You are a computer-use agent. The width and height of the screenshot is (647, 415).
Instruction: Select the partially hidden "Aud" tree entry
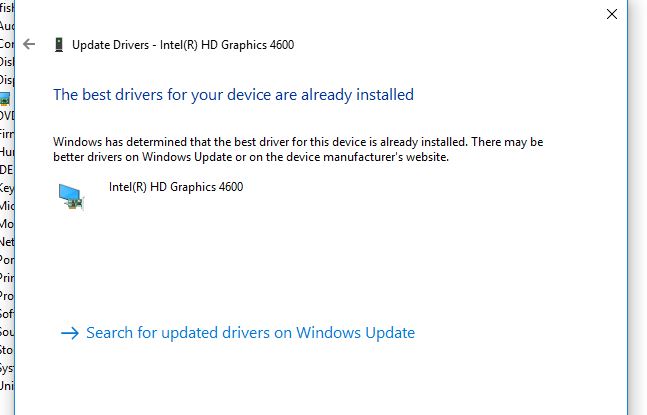pos(6,28)
